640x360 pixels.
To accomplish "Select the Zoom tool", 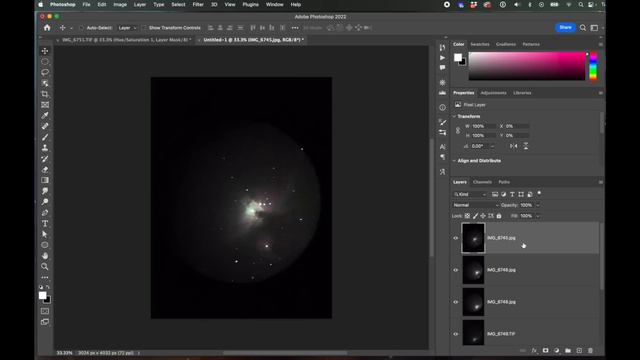I will [45, 267].
